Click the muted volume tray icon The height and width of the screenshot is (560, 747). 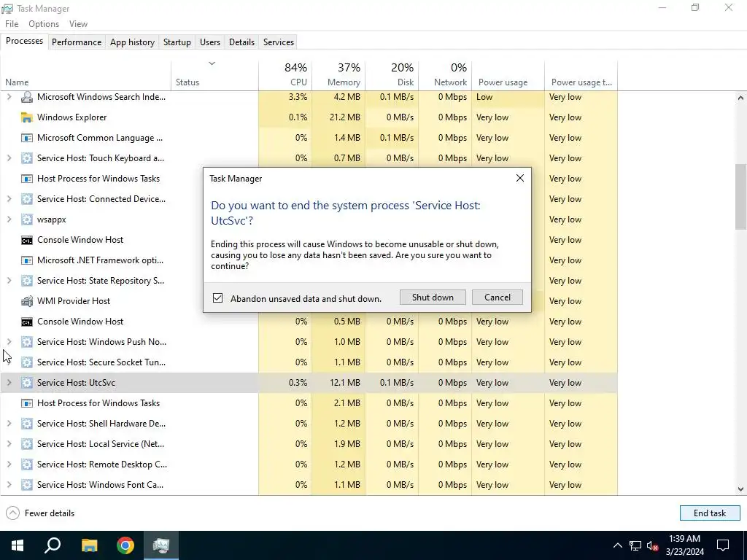point(653,545)
